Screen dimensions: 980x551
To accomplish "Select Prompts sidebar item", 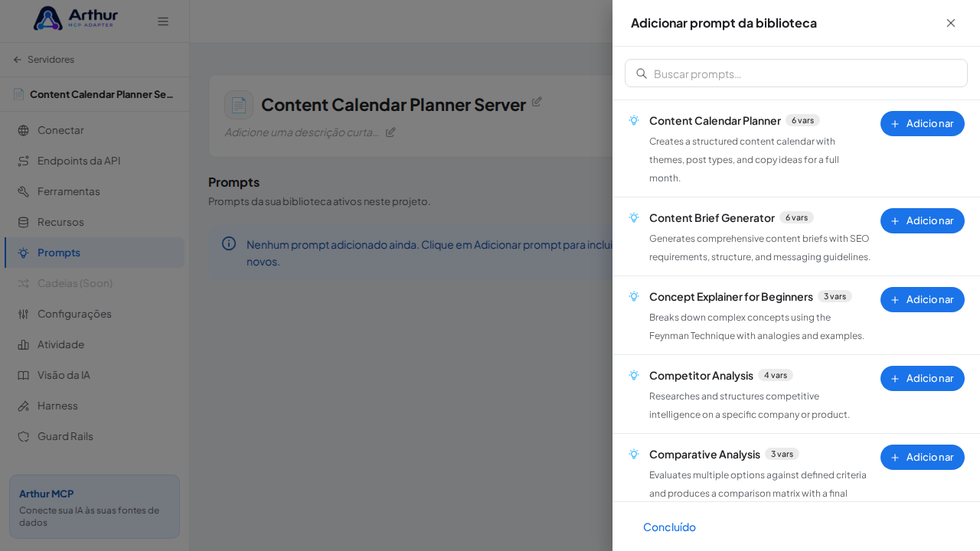I will point(94,253).
